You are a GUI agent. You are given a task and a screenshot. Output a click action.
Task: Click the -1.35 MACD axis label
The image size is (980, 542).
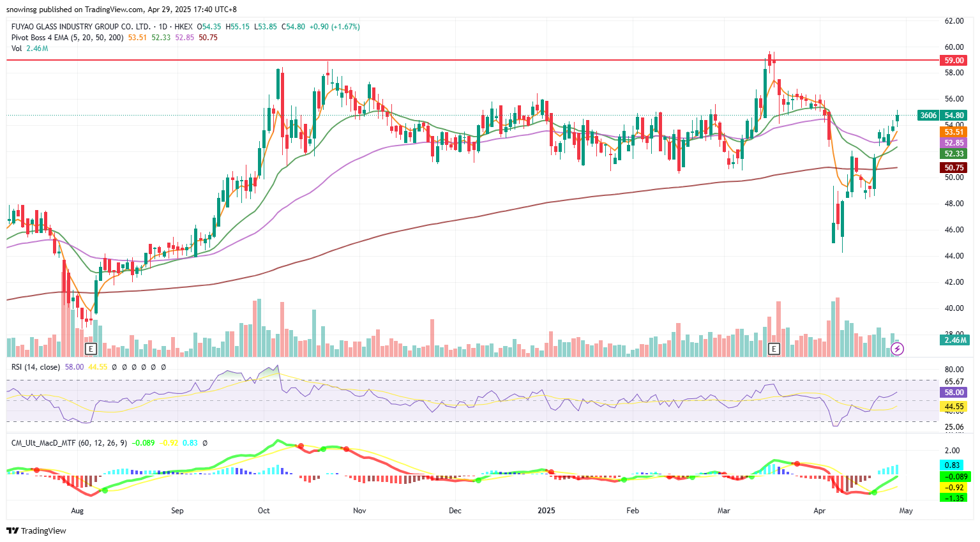tap(953, 498)
